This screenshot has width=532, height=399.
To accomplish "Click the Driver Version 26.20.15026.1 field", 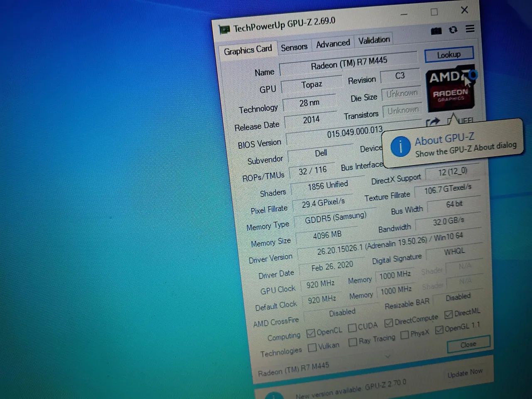I will (x=389, y=244).
